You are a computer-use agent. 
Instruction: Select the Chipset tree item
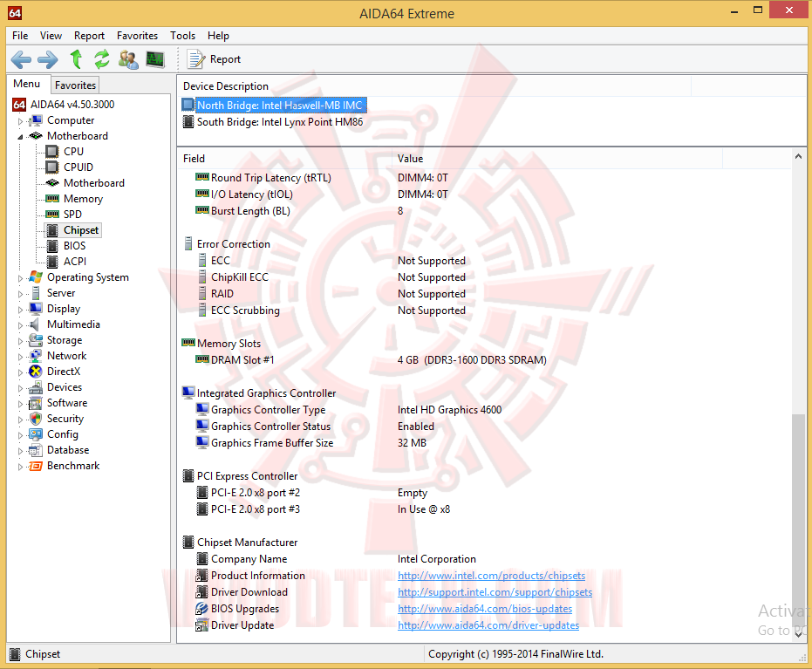(x=81, y=230)
